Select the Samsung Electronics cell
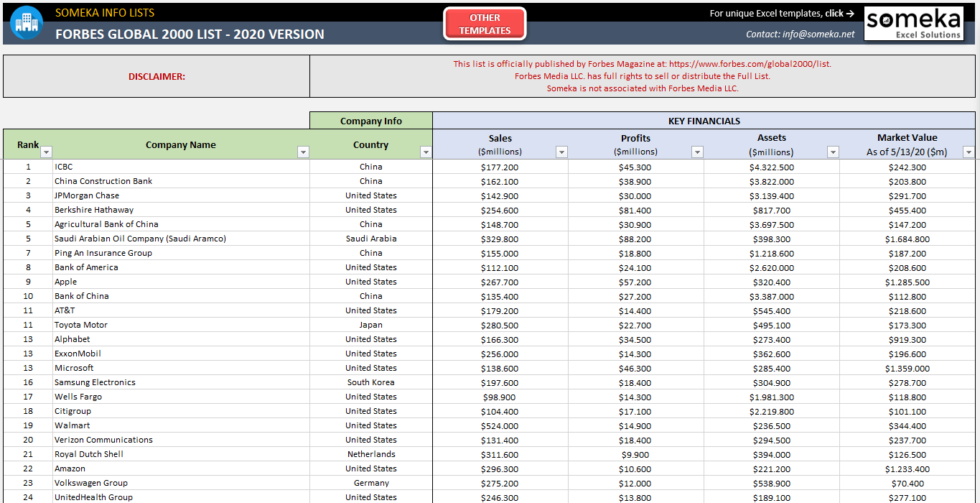 (182, 382)
